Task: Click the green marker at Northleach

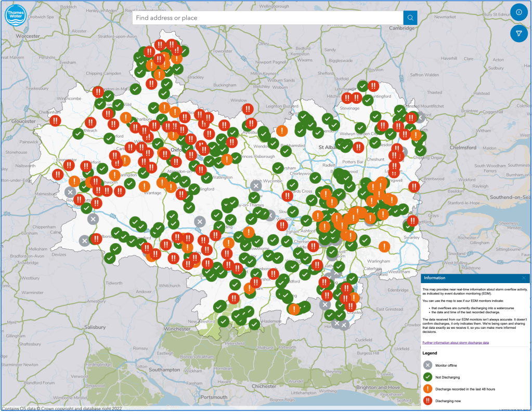Action: click(x=78, y=133)
